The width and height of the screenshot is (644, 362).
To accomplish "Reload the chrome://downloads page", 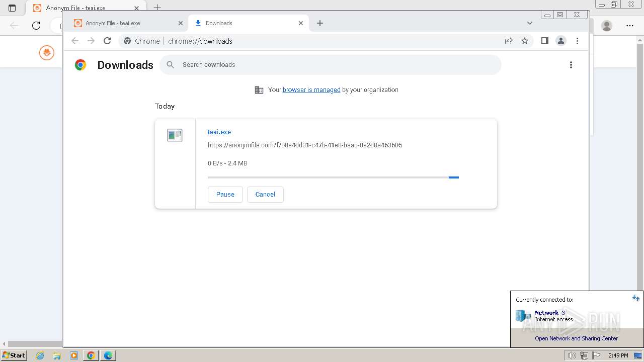I will point(107,41).
